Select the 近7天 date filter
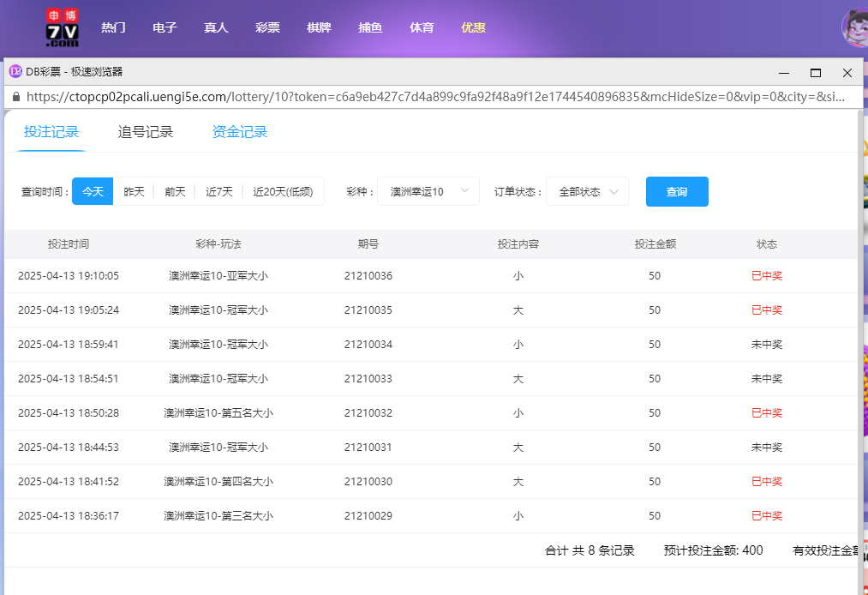 tap(218, 191)
